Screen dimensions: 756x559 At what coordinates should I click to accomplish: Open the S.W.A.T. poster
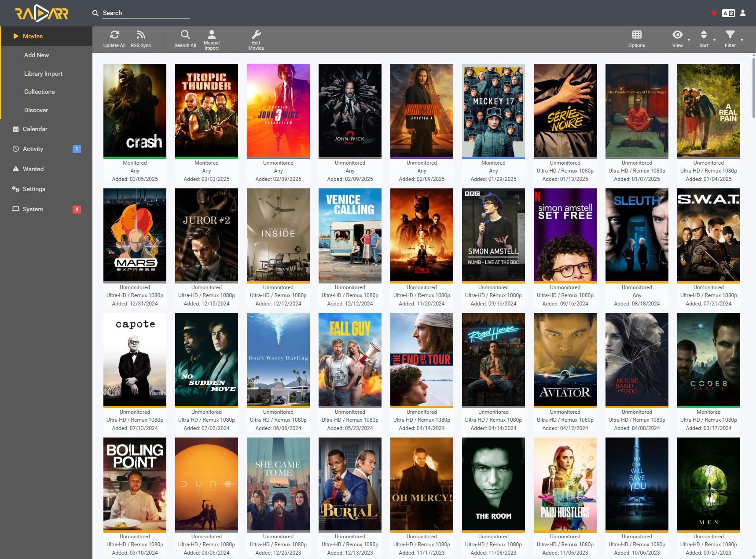point(708,235)
